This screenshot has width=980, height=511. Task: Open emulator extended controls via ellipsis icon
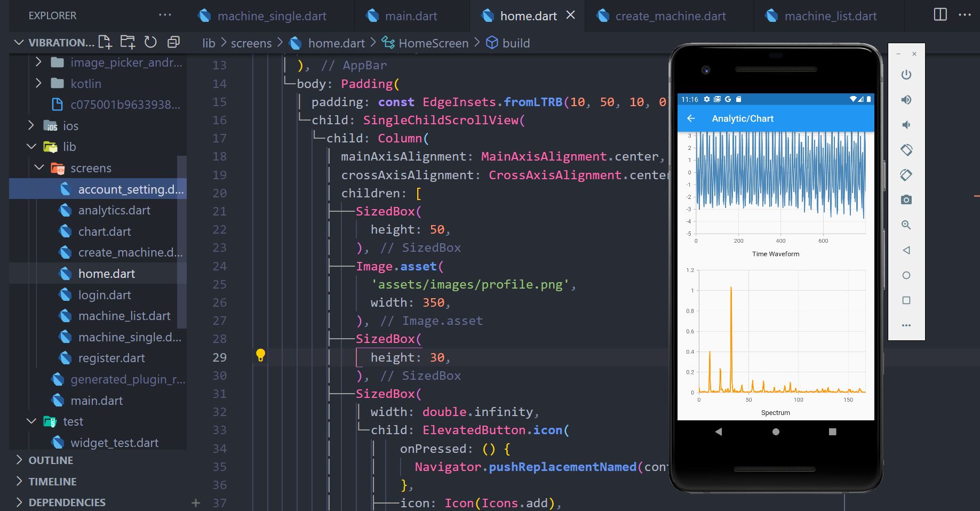point(906,325)
